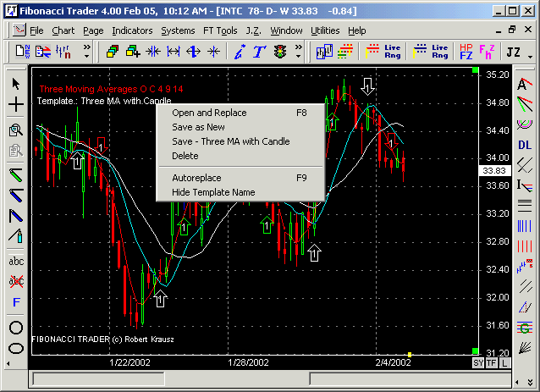This screenshot has width=540, height=392.
Task: Select Delete in the context menu
Action: (x=240, y=156)
